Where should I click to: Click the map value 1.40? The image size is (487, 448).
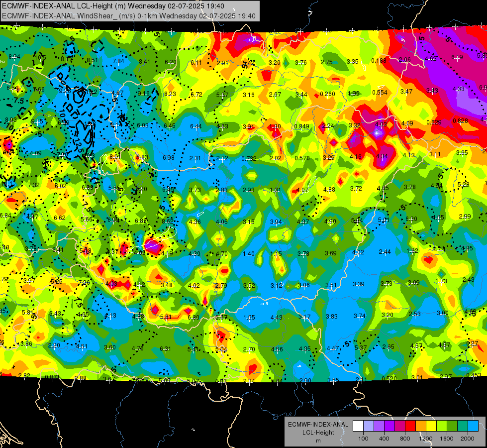pyautogui.click(x=248, y=254)
